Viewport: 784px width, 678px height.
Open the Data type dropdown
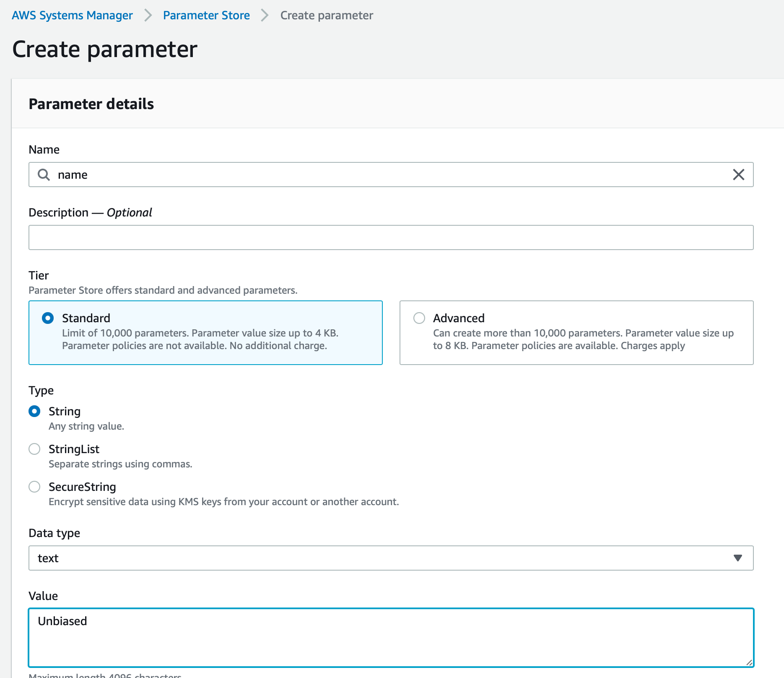[391, 558]
